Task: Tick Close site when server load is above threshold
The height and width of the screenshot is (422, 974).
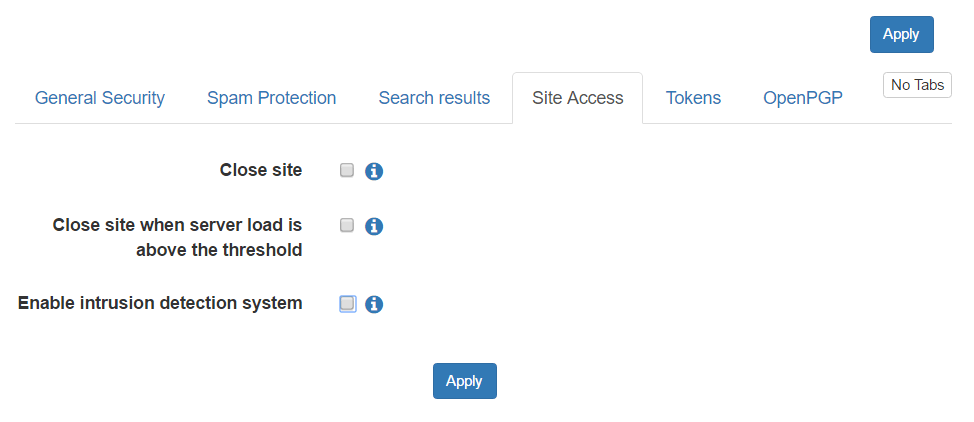Action: point(347,225)
